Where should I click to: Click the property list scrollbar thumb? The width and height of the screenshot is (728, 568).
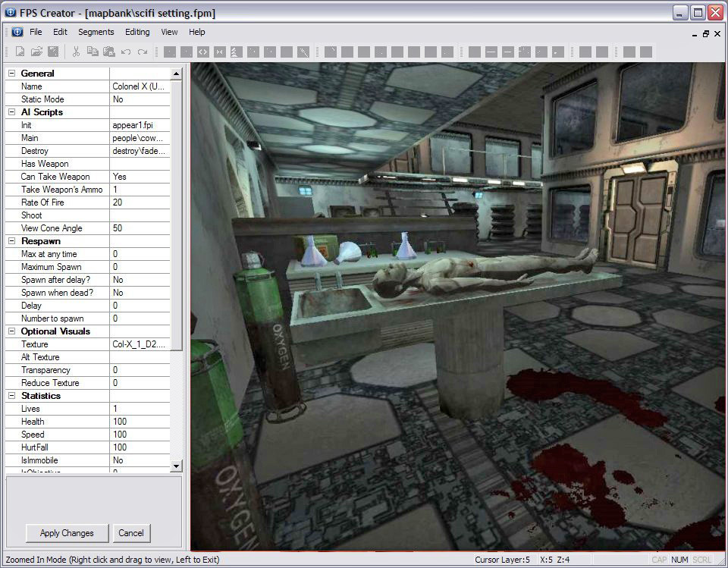176,215
